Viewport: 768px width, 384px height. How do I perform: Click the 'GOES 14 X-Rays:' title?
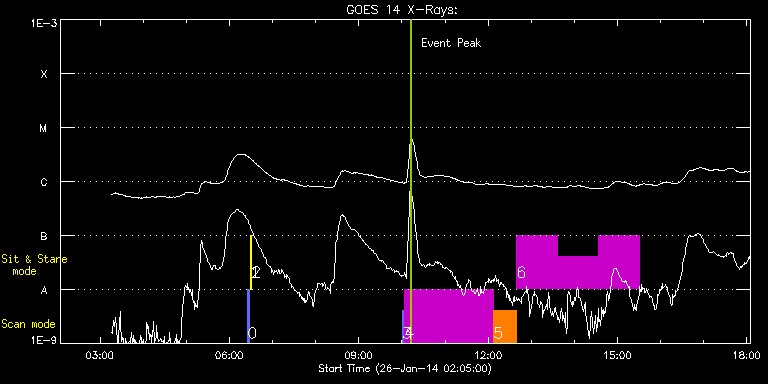pyautogui.click(x=402, y=10)
